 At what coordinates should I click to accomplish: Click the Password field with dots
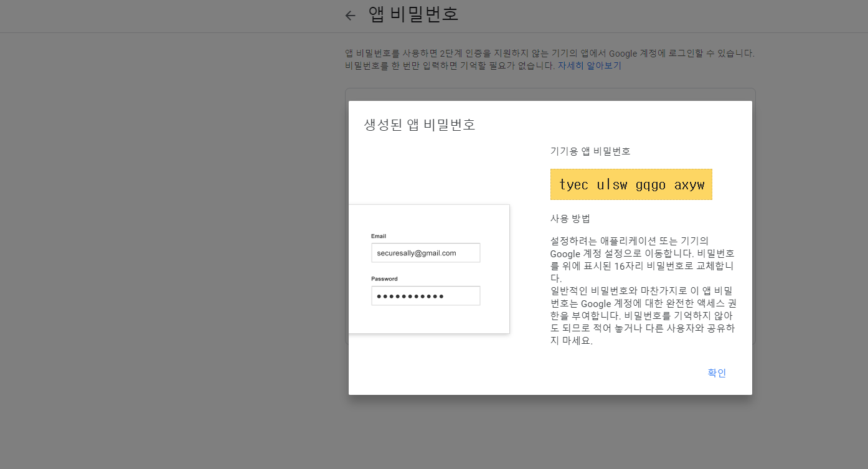point(426,296)
